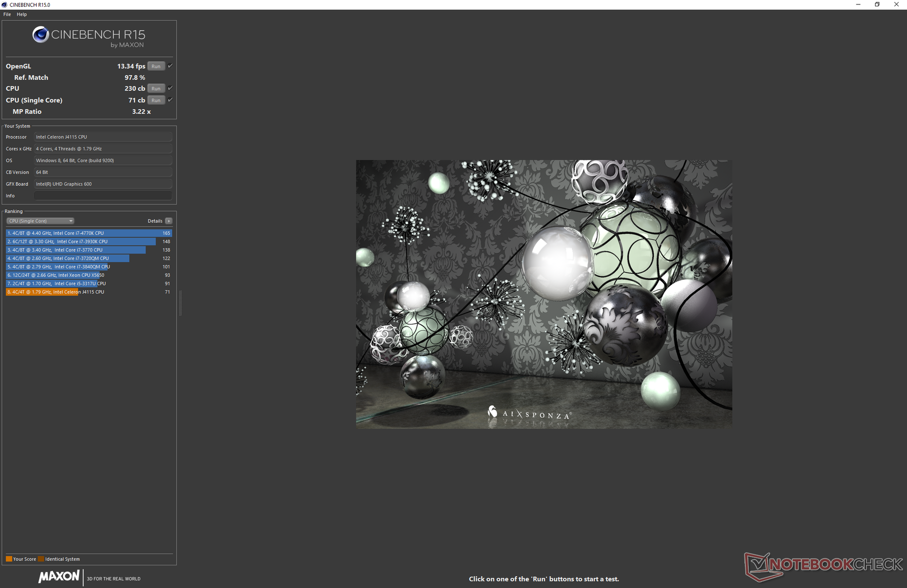Click the panel divider handle beside ranking

pyautogui.click(x=180, y=303)
